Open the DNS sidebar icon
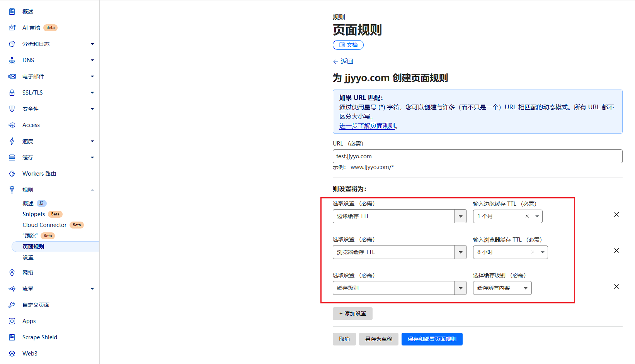The width and height of the screenshot is (635, 364). [x=12, y=60]
